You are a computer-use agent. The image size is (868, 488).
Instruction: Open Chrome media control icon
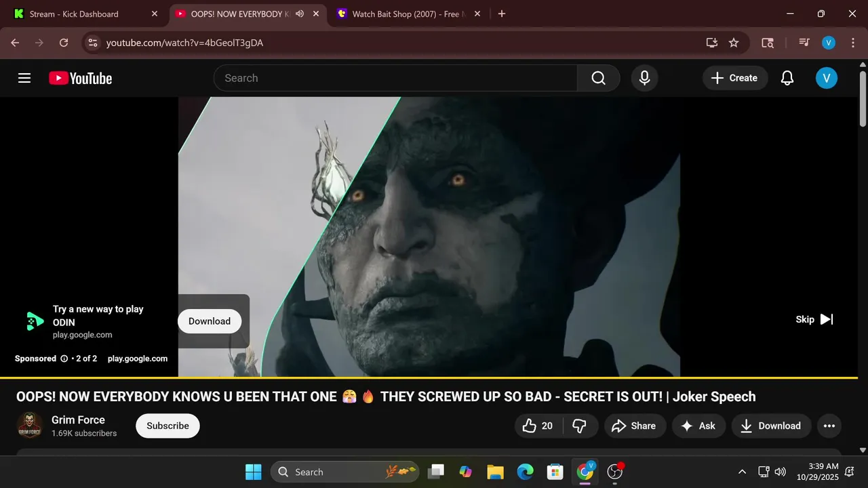click(804, 43)
